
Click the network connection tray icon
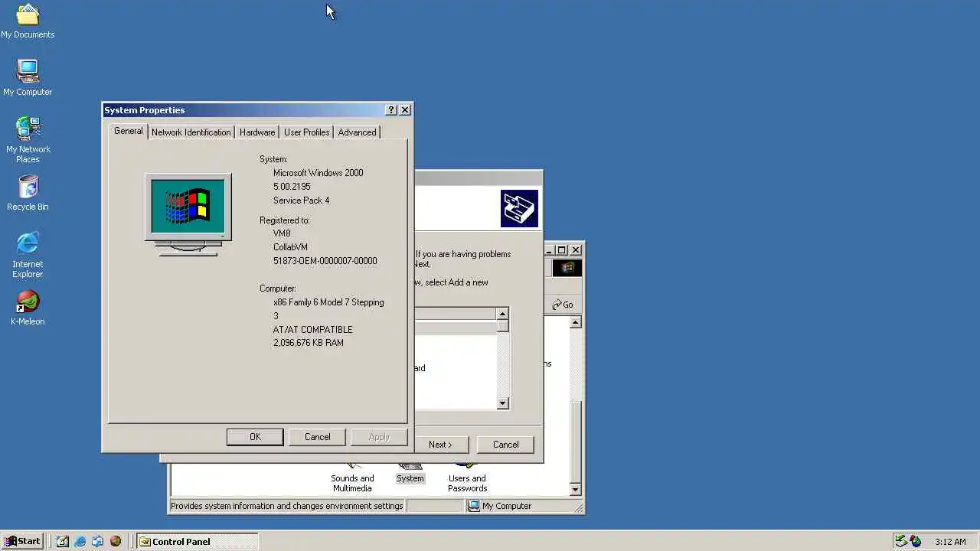pyautogui.click(x=901, y=541)
